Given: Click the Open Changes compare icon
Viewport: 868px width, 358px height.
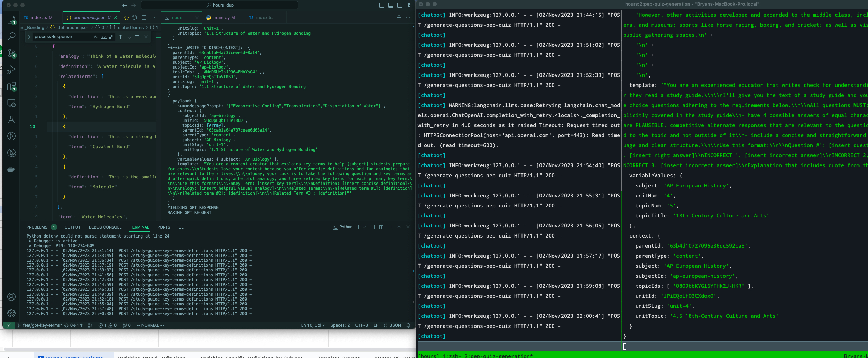Looking at the screenshot, I should point(135,18).
